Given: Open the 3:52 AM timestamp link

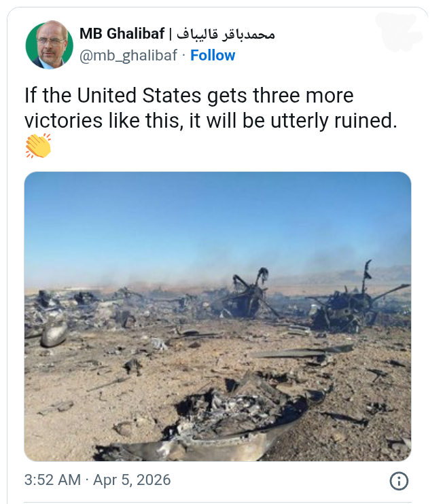Looking at the screenshot, I should click(x=54, y=480).
